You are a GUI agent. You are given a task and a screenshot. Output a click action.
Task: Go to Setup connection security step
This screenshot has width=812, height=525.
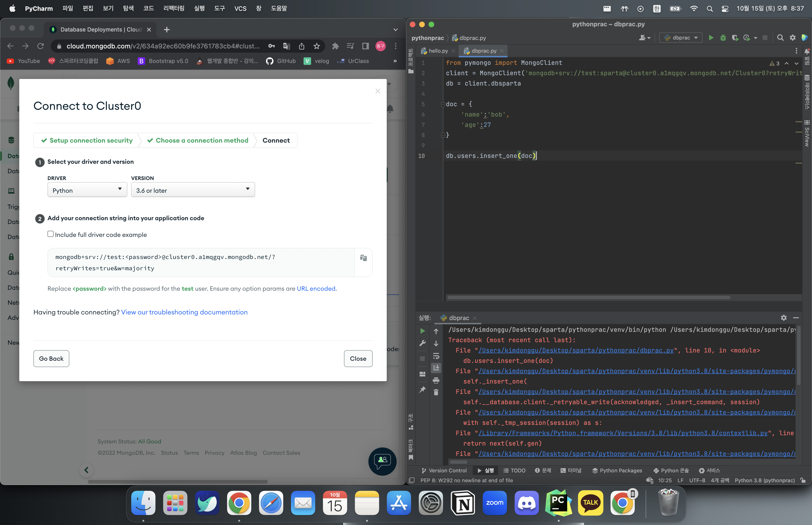(87, 140)
